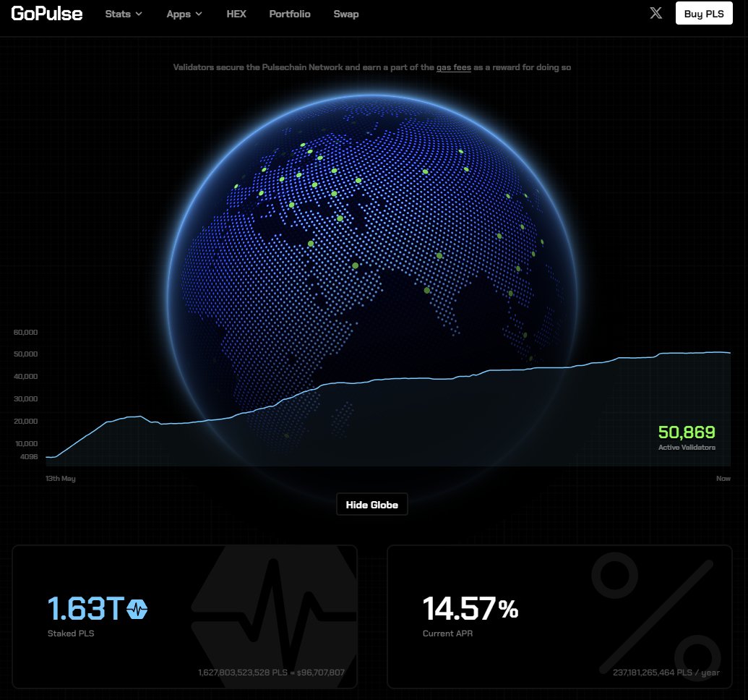The width and height of the screenshot is (748, 700).
Task: Expand the Stats dropdown menu
Action: pyautogui.click(x=124, y=14)
